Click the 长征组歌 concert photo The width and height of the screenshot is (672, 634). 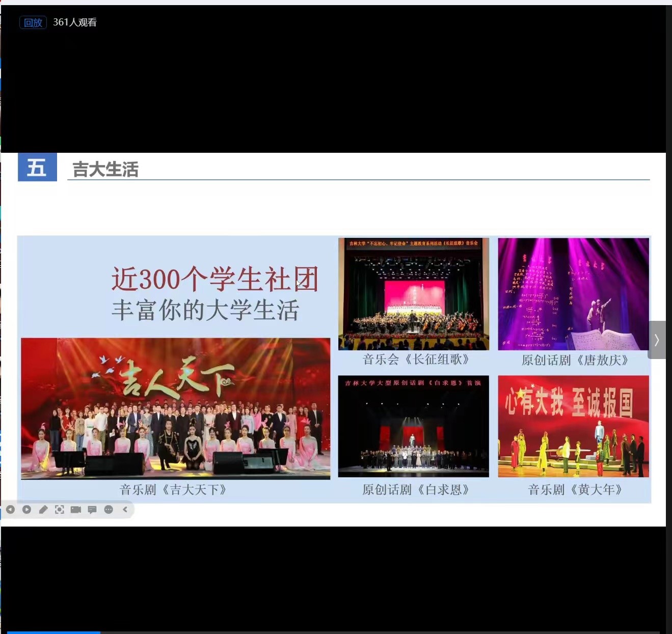(x=413, y=294)
